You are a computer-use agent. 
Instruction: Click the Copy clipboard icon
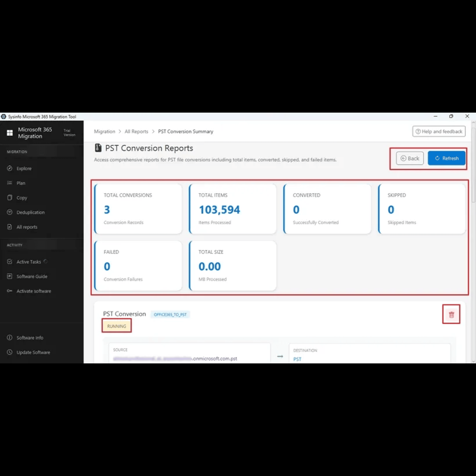tap(10, 198)
